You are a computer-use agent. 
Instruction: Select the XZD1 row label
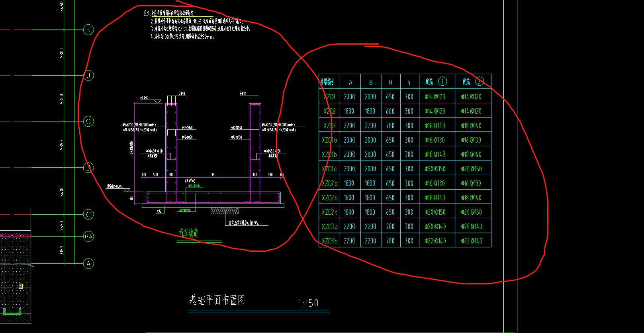329,97
